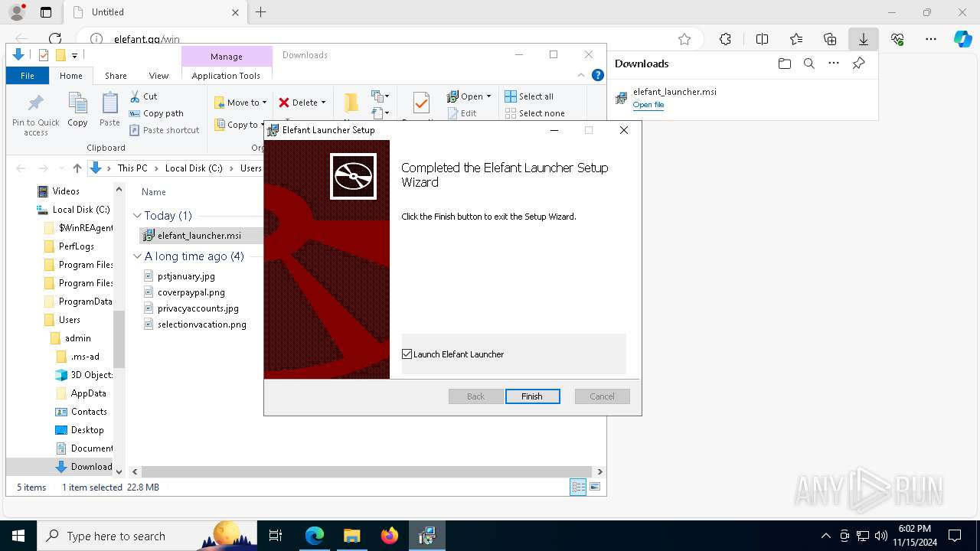
Task: Click Cancel in Elefant Launcher Setup
Action: tap(602, 396)
